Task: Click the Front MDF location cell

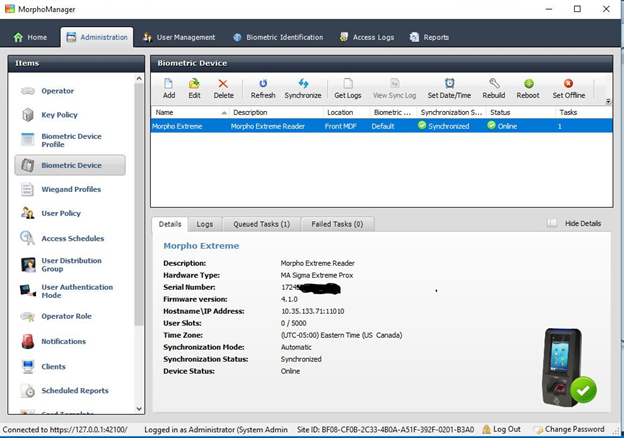Action: [x=340, y=127]
